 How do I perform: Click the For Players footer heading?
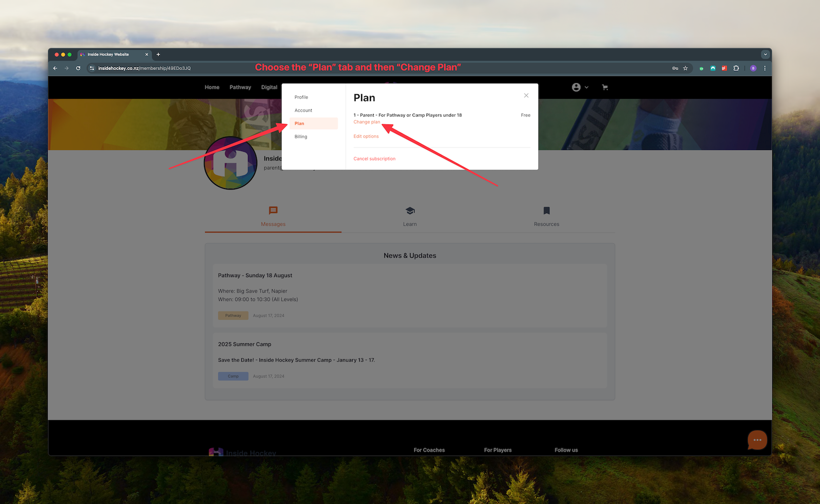[x=498, y=450]
